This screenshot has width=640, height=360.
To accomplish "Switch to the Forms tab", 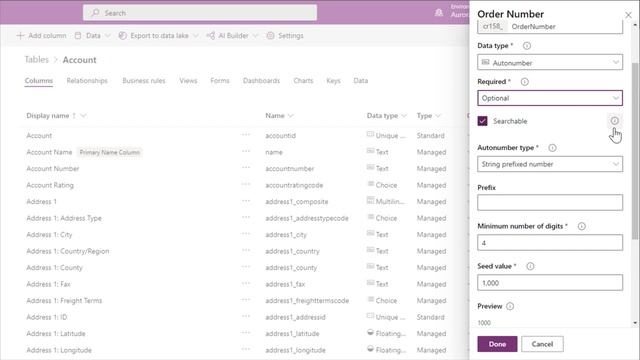I will pyautogui.click(x=220, y=81).
